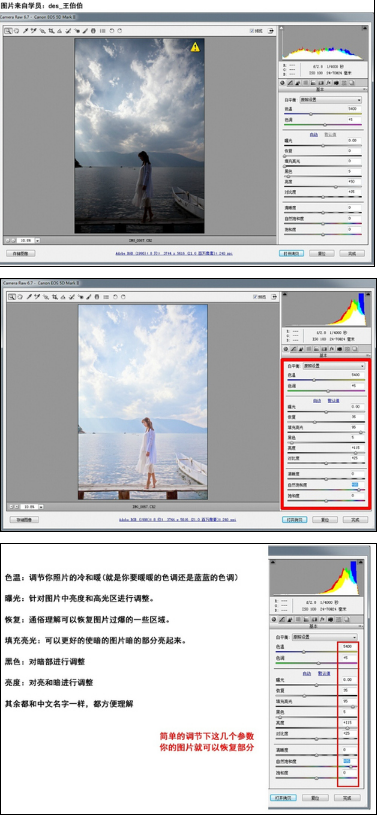Toggle full screen mode in the dark-photo window
Viewport: 378px width, 815px height.
tap(270, 31)
